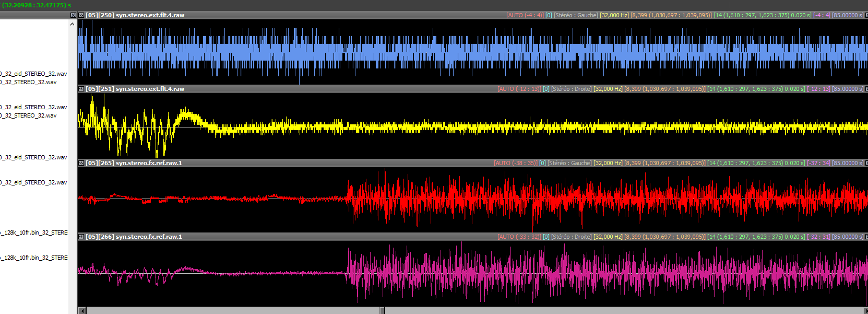Select the track [05][250] syn.stereo.ext.flt.4.raw title
The width and height of the screenshot is (868, 314).
pyautogui.click(x=135, y=15)
